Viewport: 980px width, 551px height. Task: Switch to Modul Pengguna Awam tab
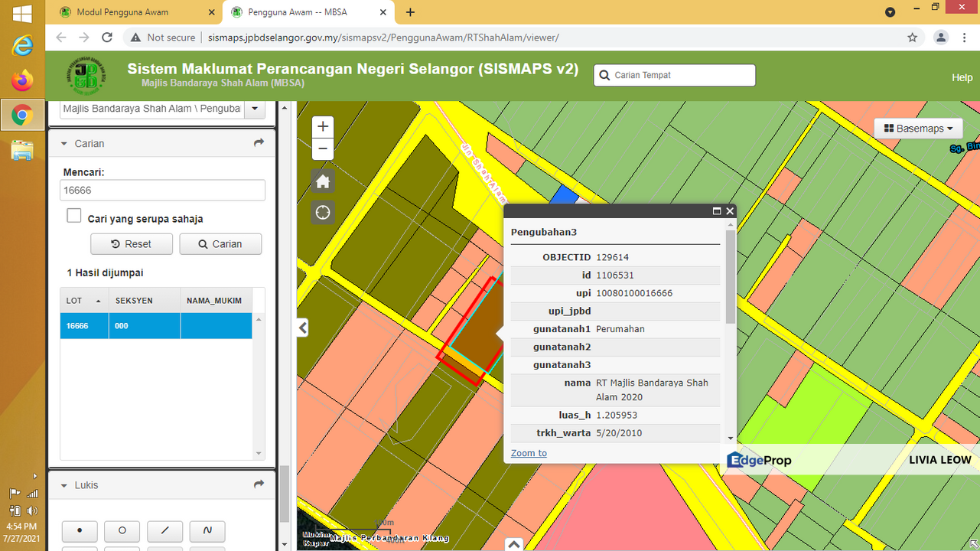click(x=122, y=12)
